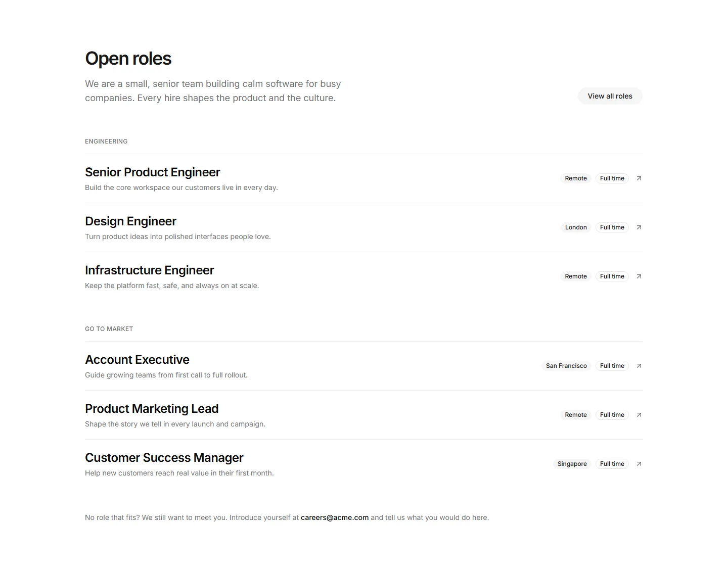Open the arrow icon for Infrastructure Engineer
This screenshot has height=571, width=728.
(x=639, y=276)
